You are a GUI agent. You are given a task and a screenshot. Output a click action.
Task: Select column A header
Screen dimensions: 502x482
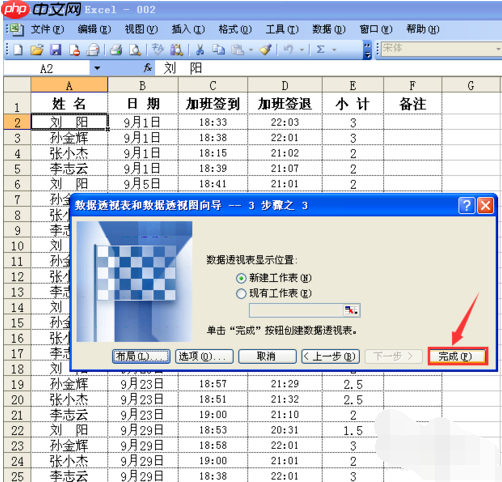[69, 85]
